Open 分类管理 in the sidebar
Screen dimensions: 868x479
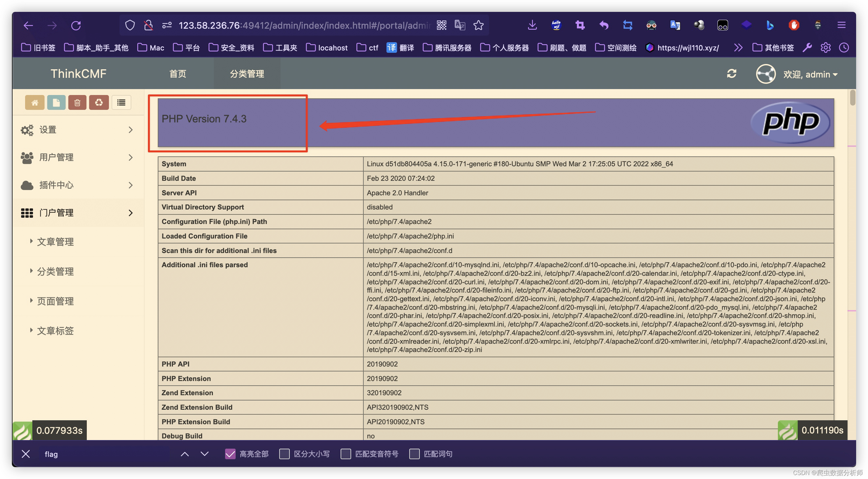55,271
